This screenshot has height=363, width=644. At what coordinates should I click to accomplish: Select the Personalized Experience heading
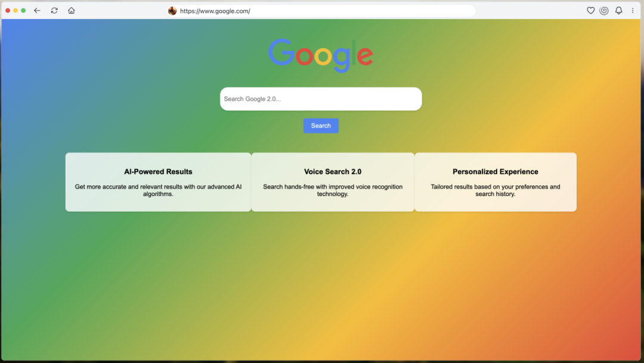(x=496, y=172)
